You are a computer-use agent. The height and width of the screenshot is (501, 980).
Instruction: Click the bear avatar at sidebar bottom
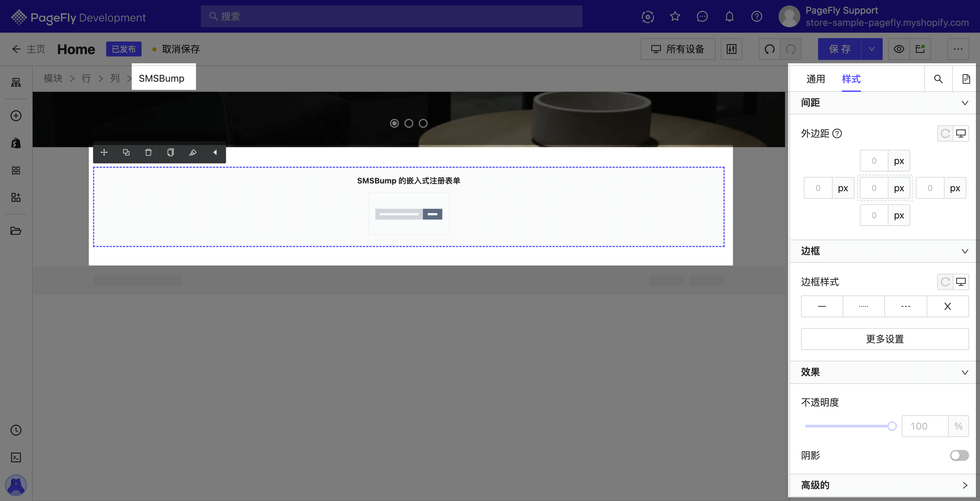tap(16, 485)
